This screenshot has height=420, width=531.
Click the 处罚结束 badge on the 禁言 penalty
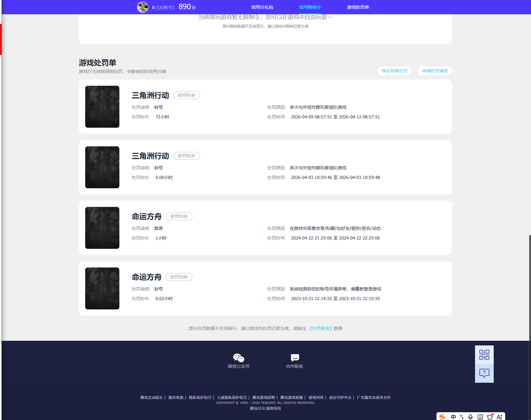click(179, 216)
